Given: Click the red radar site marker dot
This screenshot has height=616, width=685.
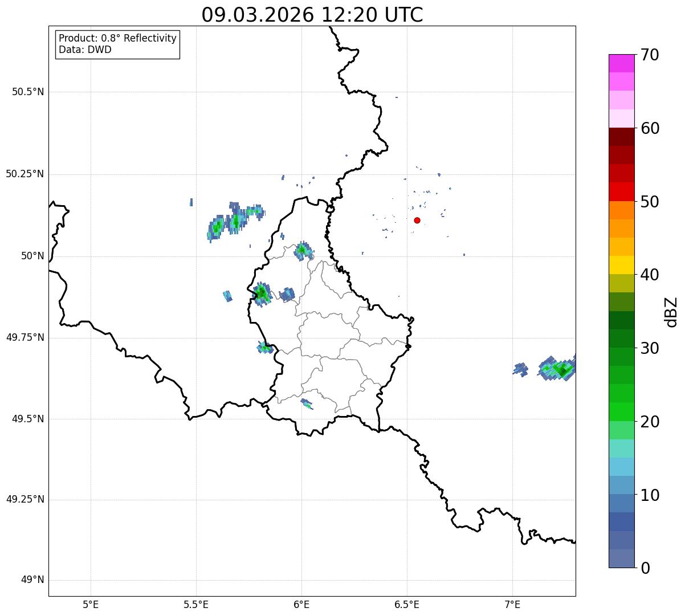Looking at the screenshot, I should pyautogui.click(x=417, y=221).
